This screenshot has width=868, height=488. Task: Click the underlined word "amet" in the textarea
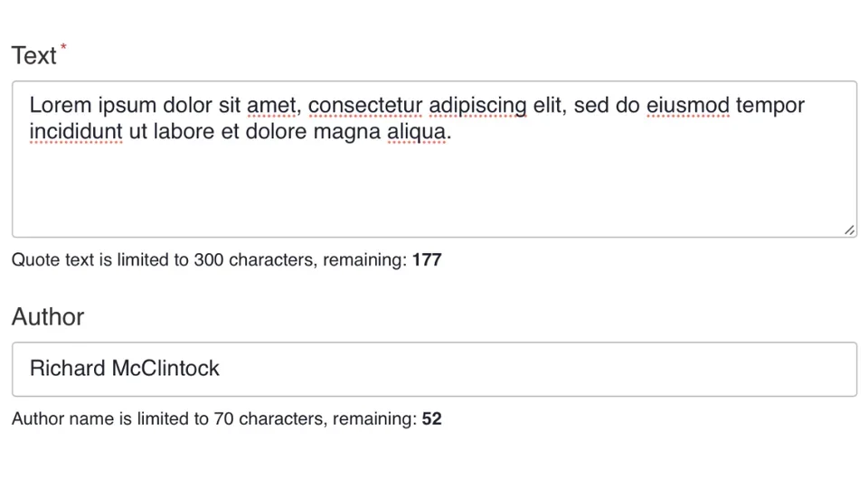[270, 106]
